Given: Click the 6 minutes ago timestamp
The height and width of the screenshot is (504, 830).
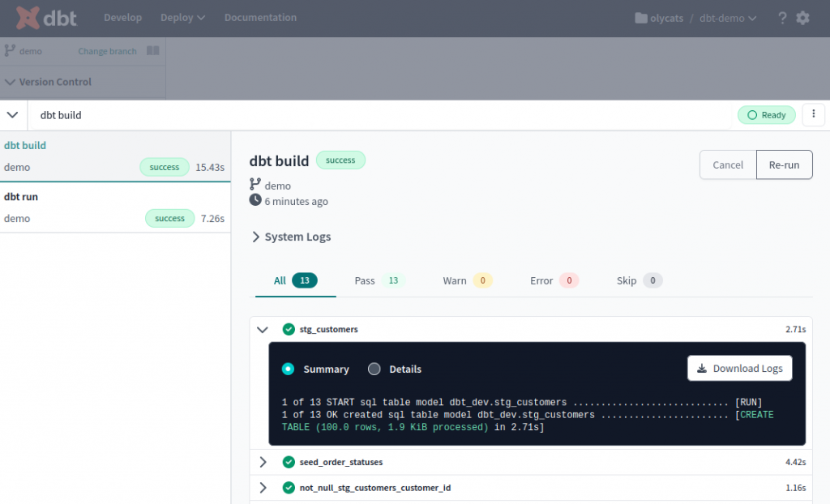Looking at the screenshot, I should coord(297,201).
